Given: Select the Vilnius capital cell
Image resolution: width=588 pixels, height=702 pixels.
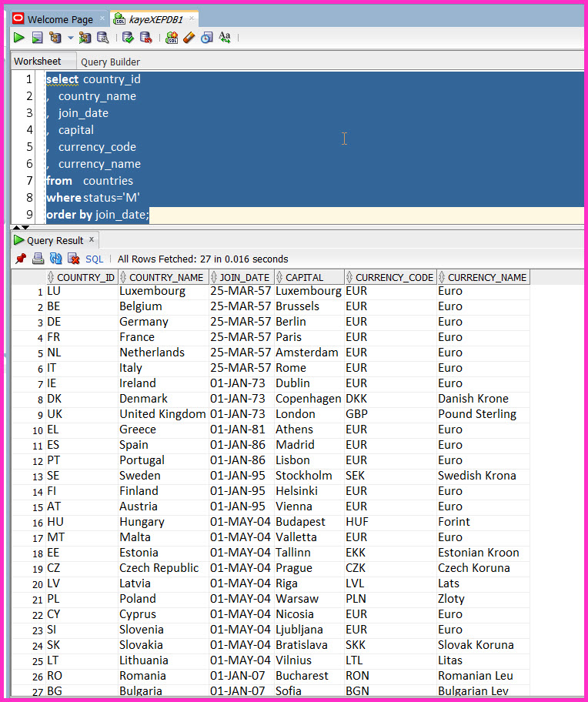Looking at the screenshot, I should pyautogui.click(x=309, y=660).
